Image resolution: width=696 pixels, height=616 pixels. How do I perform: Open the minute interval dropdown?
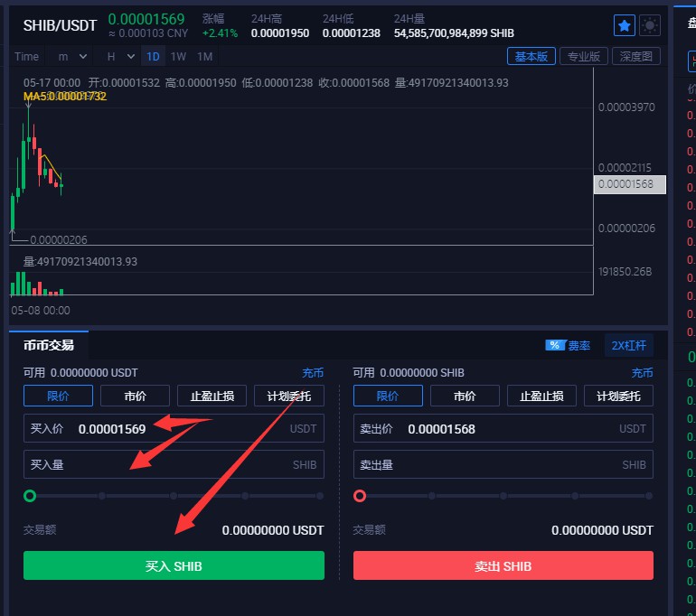(72, 56)
